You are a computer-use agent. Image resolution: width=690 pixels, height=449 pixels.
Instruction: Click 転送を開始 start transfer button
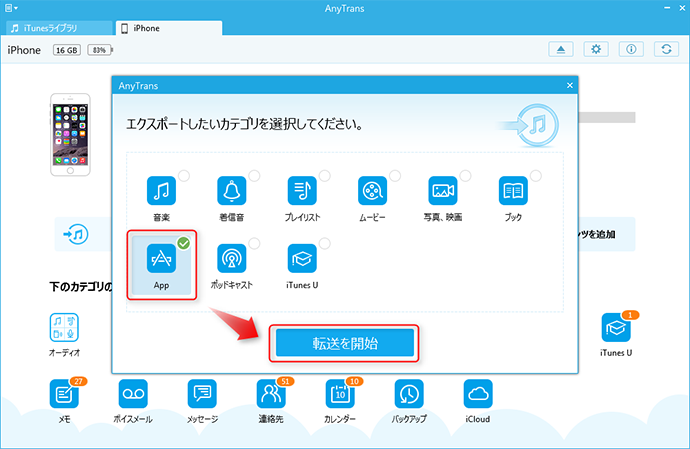pos(345,343)
